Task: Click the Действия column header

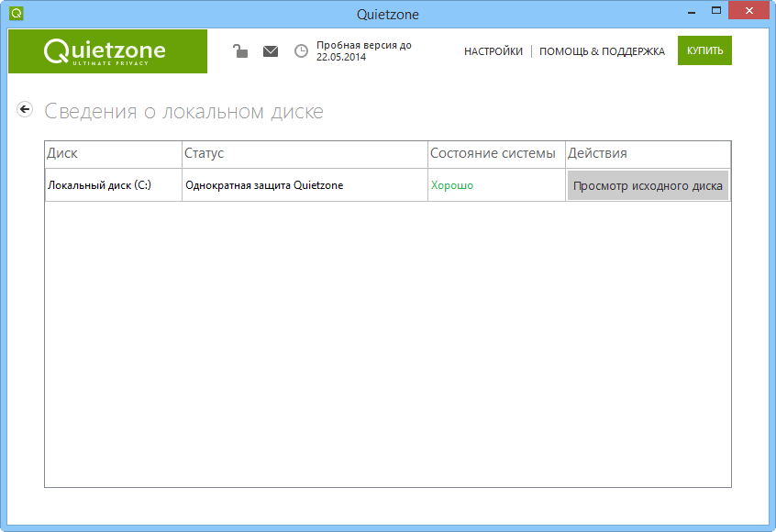Action: [648, 154]
